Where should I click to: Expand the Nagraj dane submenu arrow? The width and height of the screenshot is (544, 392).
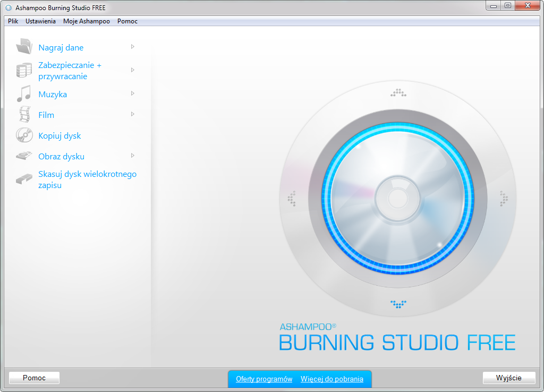click(x=133, y=47)
